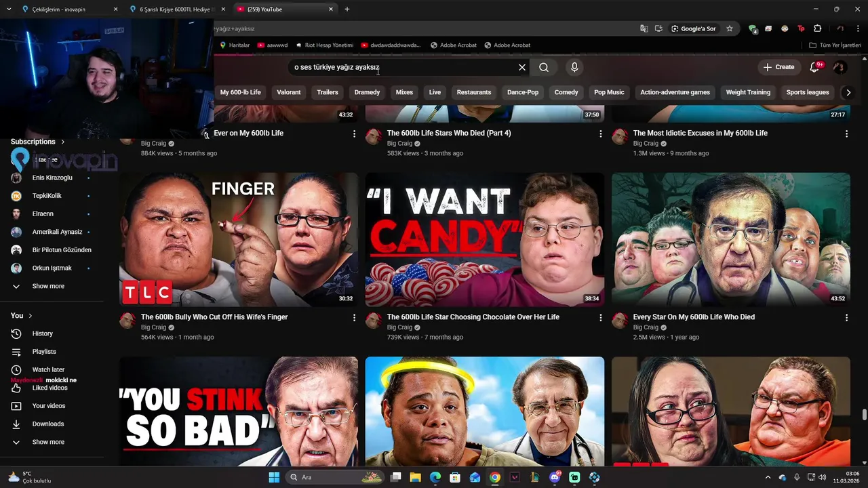Select the 'Trailers' filter chip
This screenshot has width=868, height=488.
(328, 92)
